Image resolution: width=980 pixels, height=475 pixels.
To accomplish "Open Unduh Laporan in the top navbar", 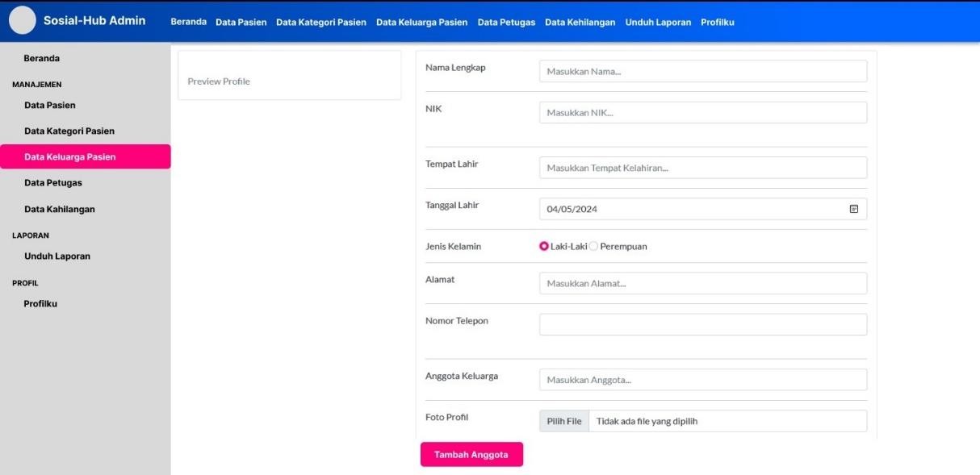I will tap(658, 22).
